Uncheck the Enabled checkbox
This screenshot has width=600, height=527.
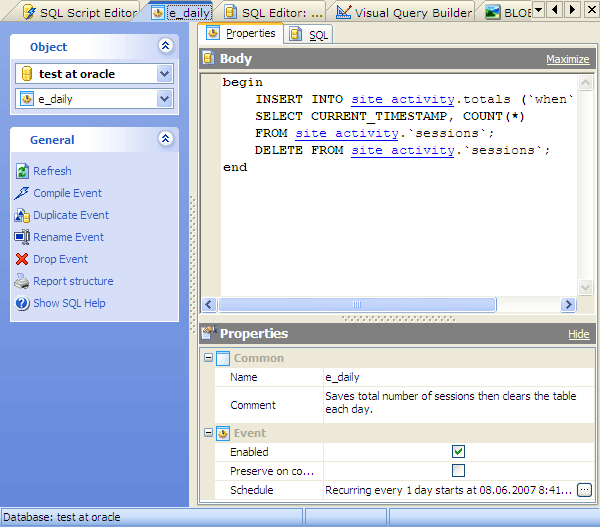click(458, 452)
